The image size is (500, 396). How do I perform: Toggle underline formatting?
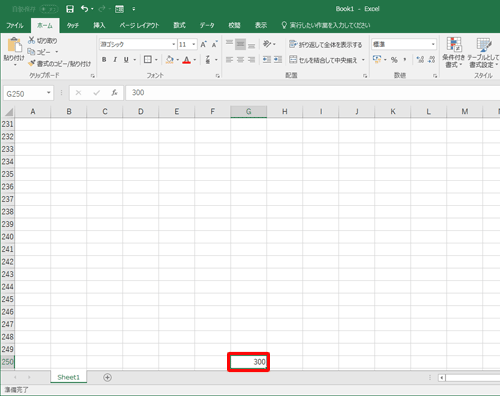(126, 60)
